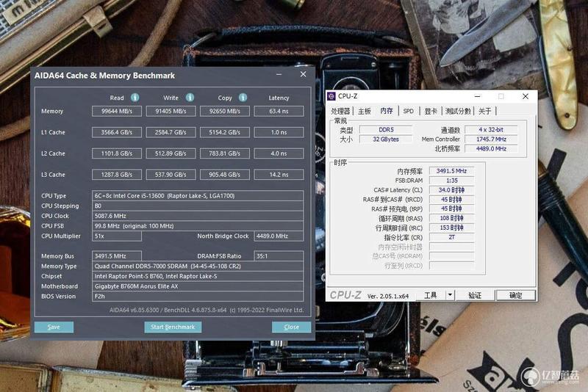Click Motherboard field Gigabyte B760M Aorus Elite AX
The height and width of the screenshot is (392, 588).
point(198,286)
